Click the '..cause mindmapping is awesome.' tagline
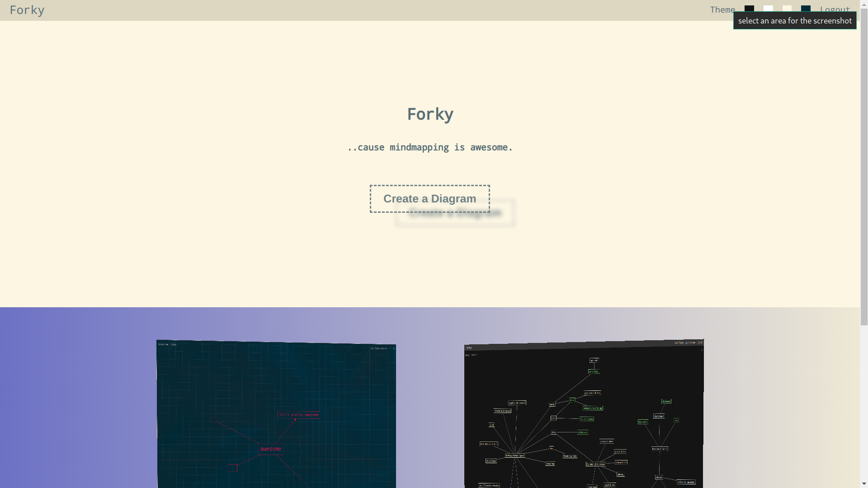The height and width of the screenshot is (488, 868). click(430, 147)
